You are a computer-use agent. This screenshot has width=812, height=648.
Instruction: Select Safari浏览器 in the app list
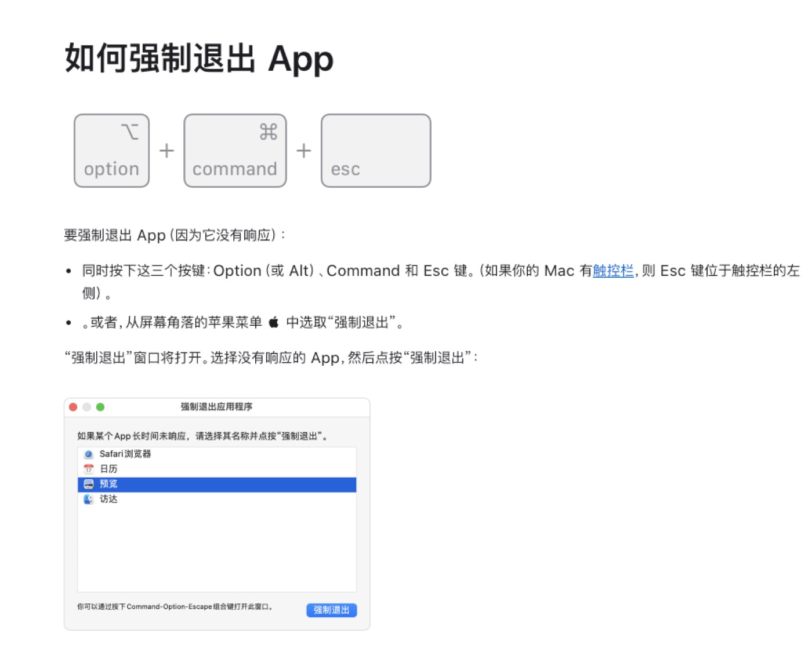[x=217, y=454]
